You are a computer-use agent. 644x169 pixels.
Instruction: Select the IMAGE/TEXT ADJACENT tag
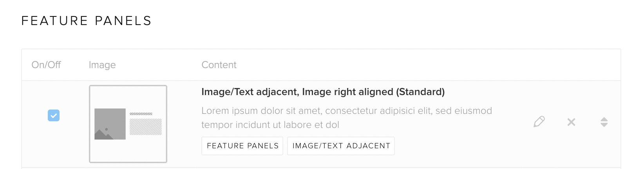pyautogui.click(x=341, y=146)
